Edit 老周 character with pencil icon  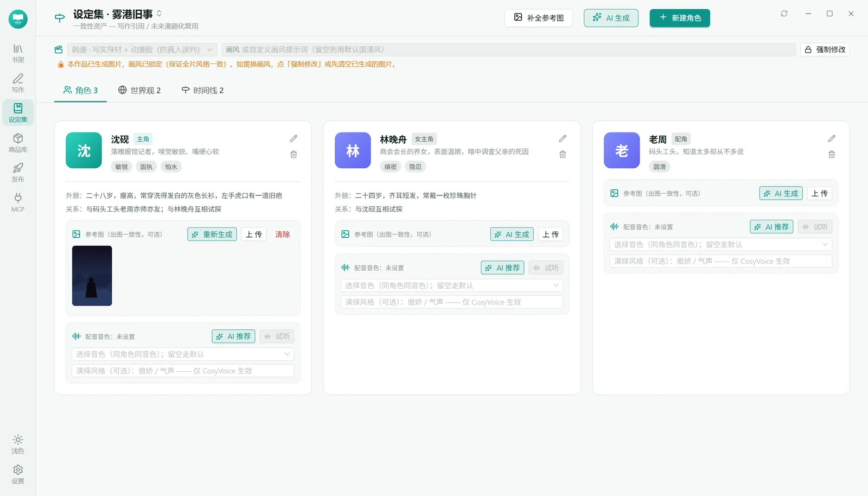pos(832,138)
